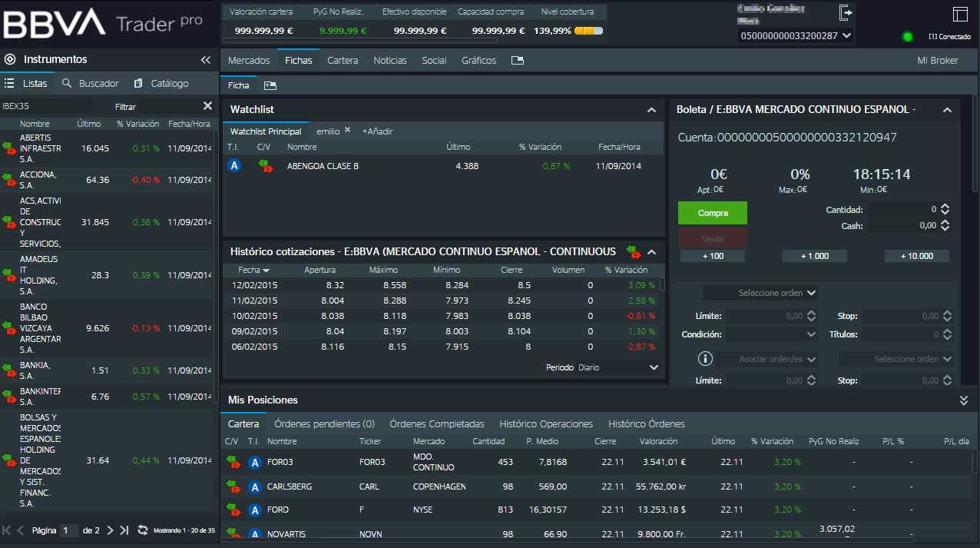
Task: Click buy/sell icon for ABERTIS INFRAESTR
Action: coord(9,148)
